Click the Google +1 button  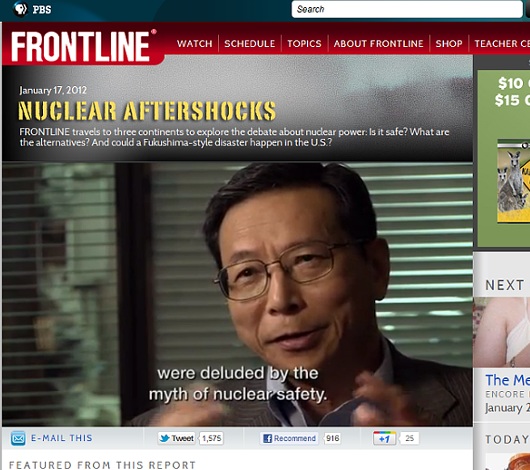click(384, 438)
